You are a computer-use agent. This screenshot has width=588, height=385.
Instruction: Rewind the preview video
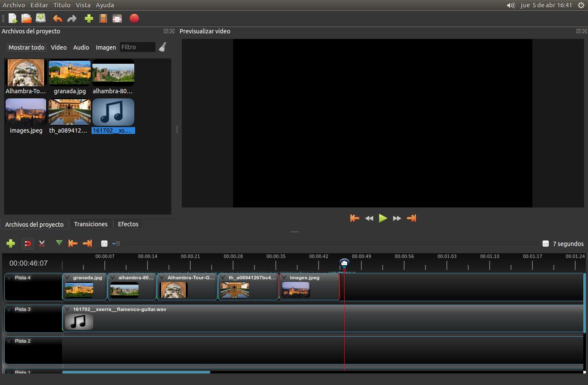[369, 218]
